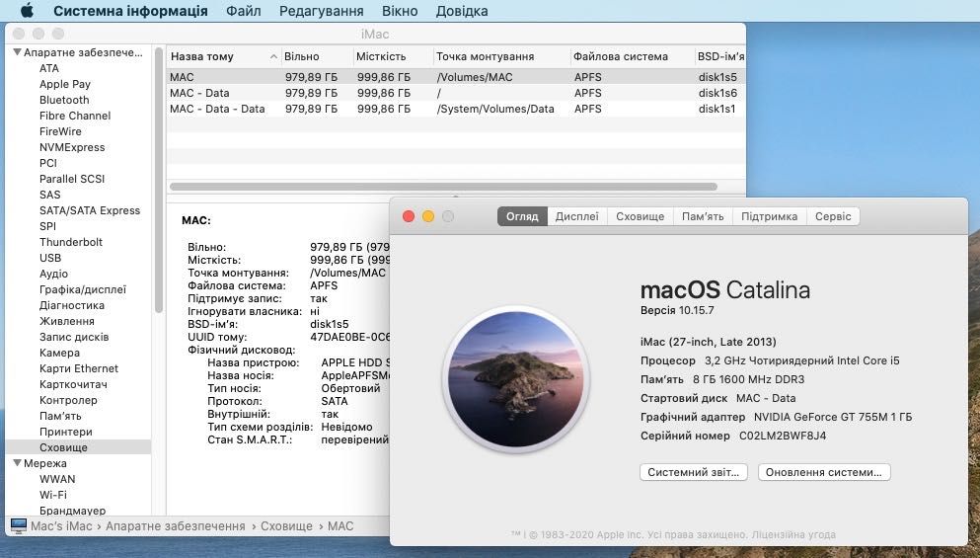Select ATA in the sidebar
Screen dimensions: 980x558
(48, 68)
